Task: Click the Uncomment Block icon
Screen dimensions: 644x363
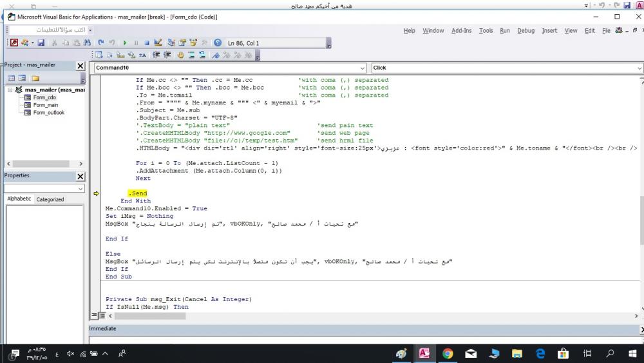Action: coord(202,55)
